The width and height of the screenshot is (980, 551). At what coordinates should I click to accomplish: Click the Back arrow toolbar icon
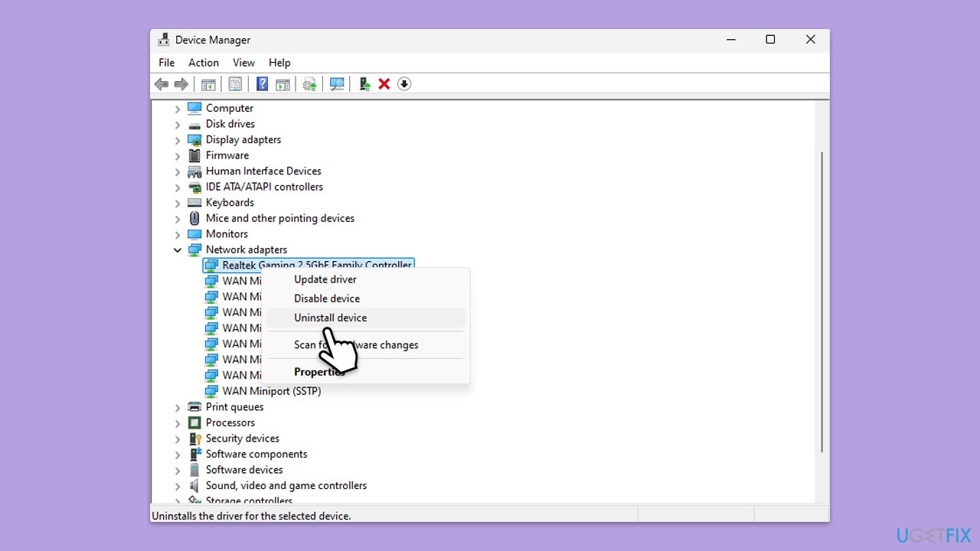click(161, 84)
